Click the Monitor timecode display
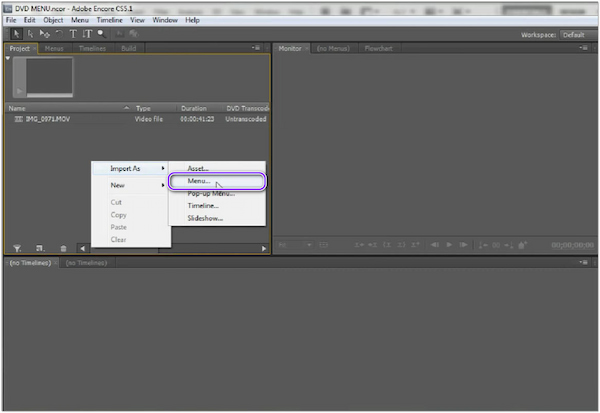This screenshot has height=413, width=600. click(x=572, y=245)
